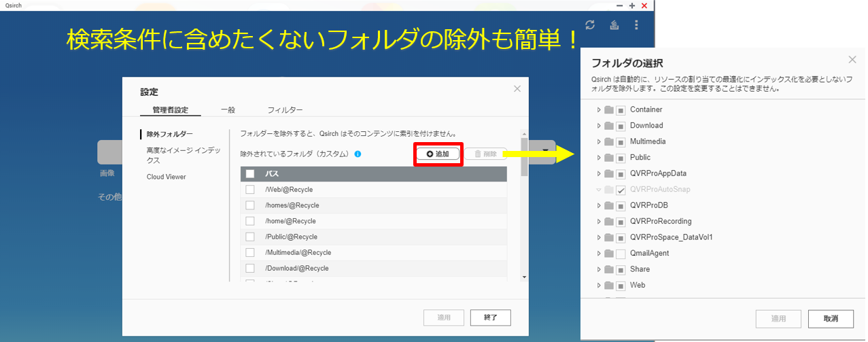Close the 設定 dialog with X
The width and height of the screenshot is (868, 342).
(x=517, y=88)
